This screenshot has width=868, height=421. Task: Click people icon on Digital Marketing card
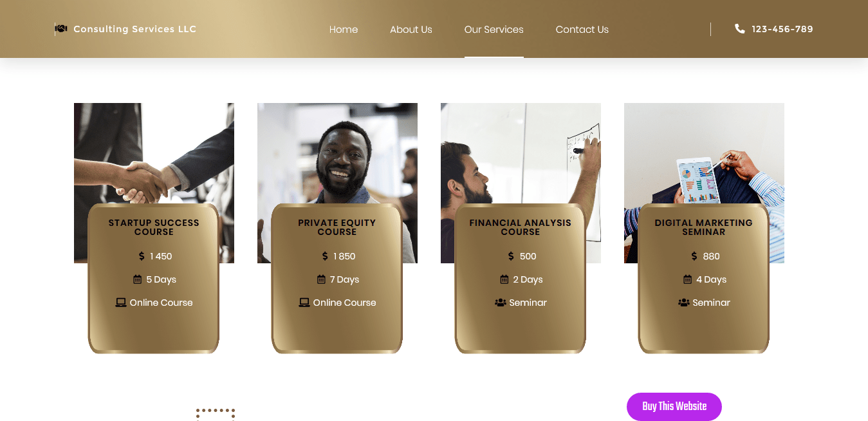[684, 303]
